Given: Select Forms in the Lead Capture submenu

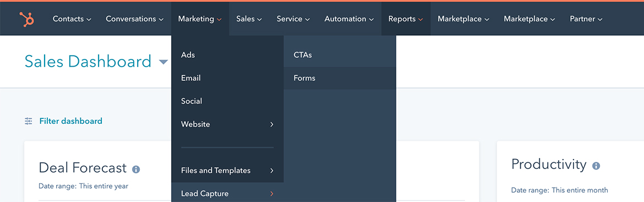Looking at the screenshot, I should 340,78.
